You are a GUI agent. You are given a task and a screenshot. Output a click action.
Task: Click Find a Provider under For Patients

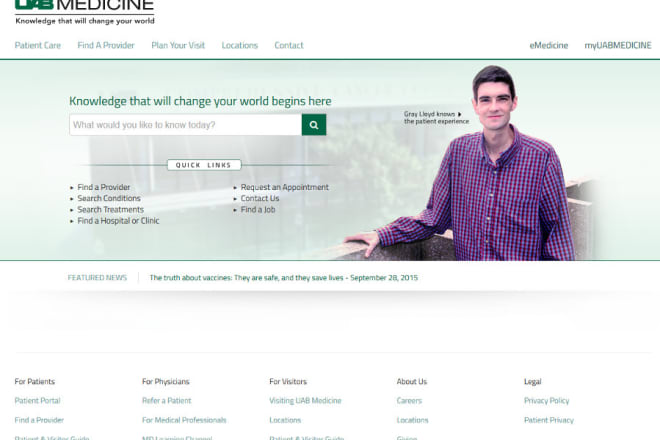[39, 420]
